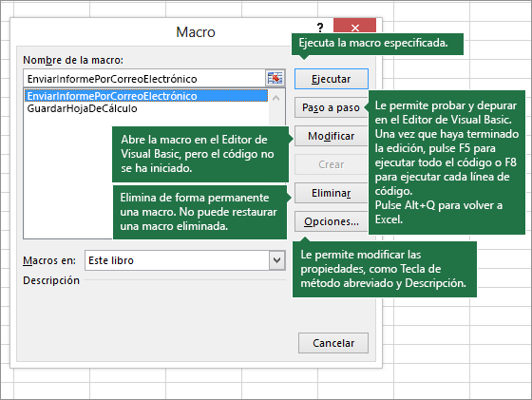The height and width of the screenshot is (400, 532).
Task: Click the Paso a paso button
Action: (x=332, y=107)
